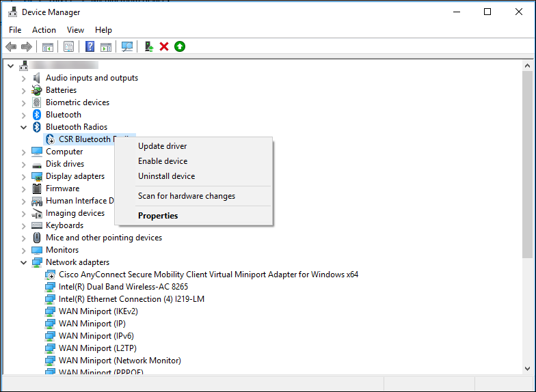Expand the Keyboards category
536x392 pixels.
coord(24,225)
